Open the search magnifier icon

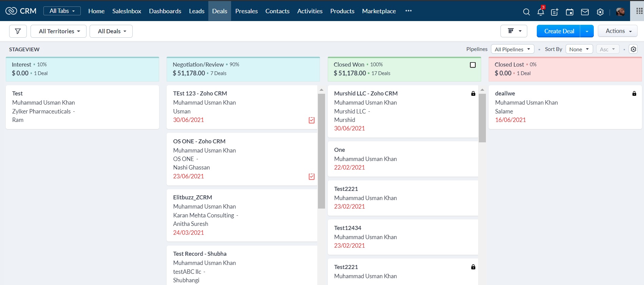pyautogui.click(x=526, y=12)
